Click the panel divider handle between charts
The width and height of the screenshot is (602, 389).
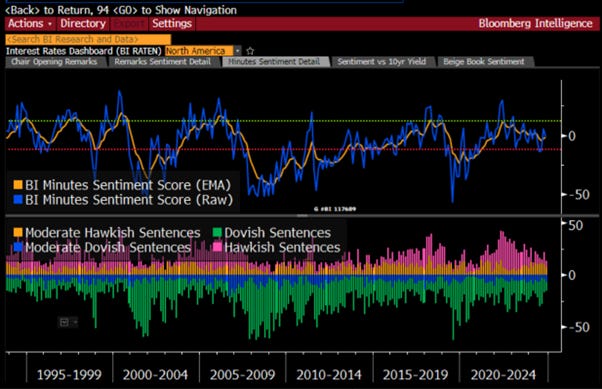[302, 216]
